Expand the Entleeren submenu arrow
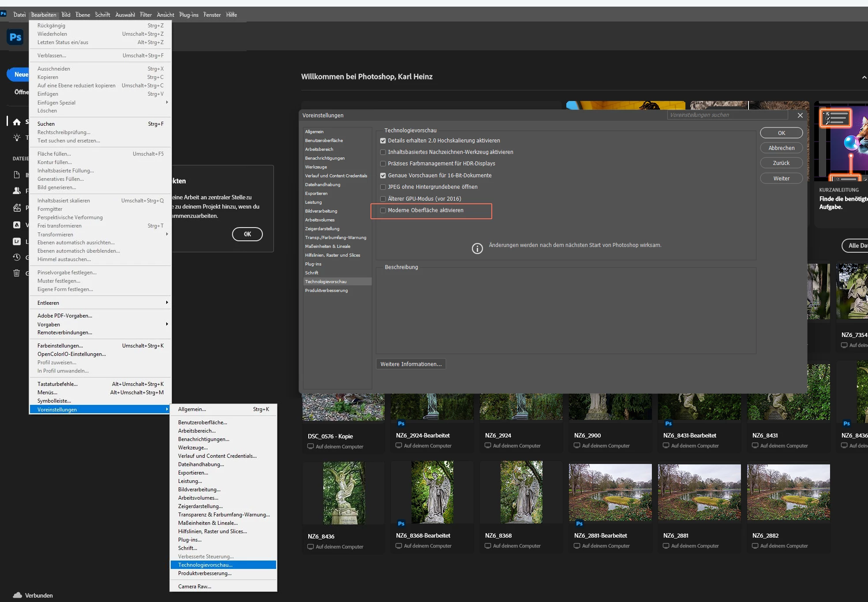Image resolution: width=868 pixels, height=602 pixels. (x=167, y=303)
